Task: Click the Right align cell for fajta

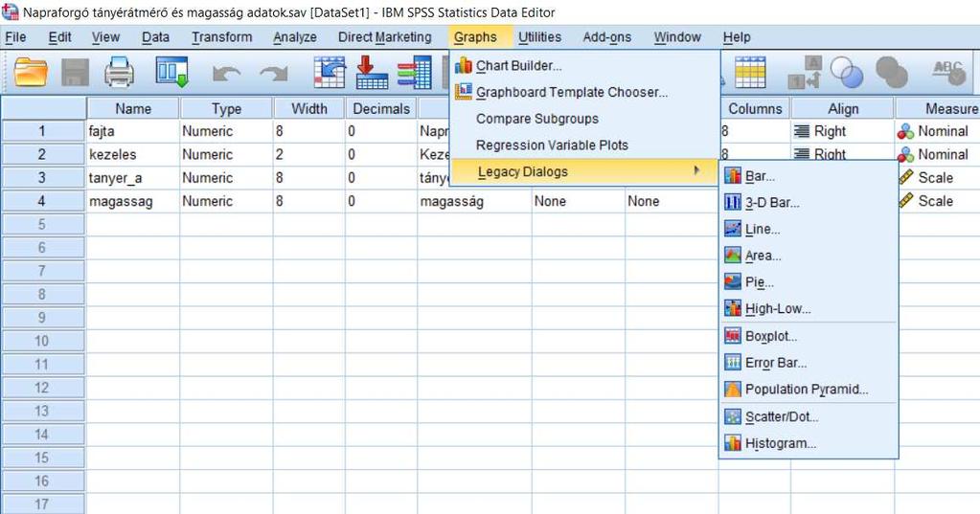Action: coord(842,131)
